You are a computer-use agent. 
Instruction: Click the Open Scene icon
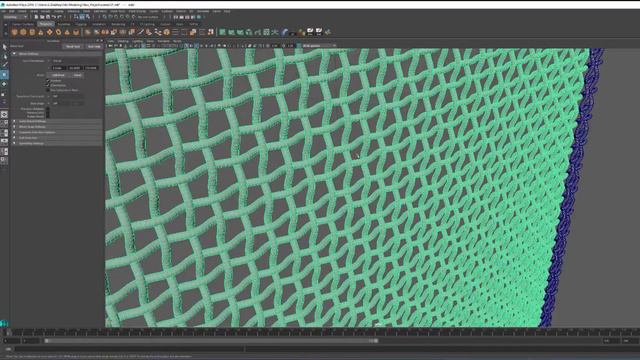[x=42, y=17]
